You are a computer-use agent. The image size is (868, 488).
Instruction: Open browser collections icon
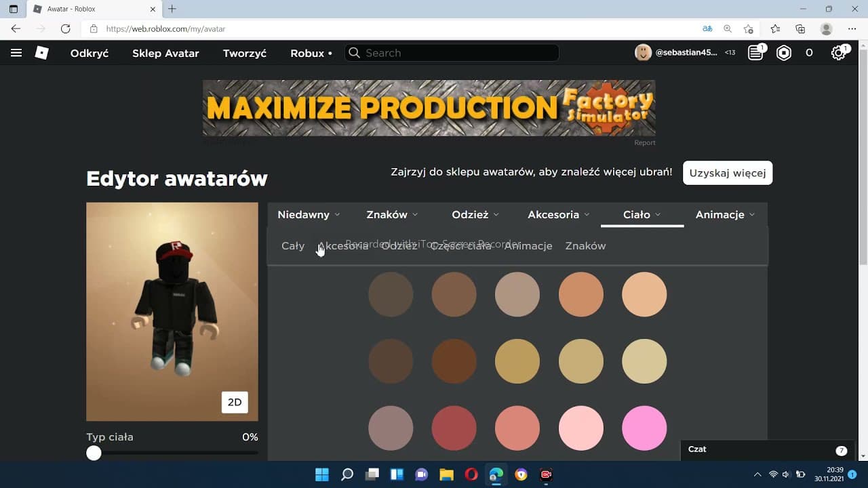(x=800, y=29)
